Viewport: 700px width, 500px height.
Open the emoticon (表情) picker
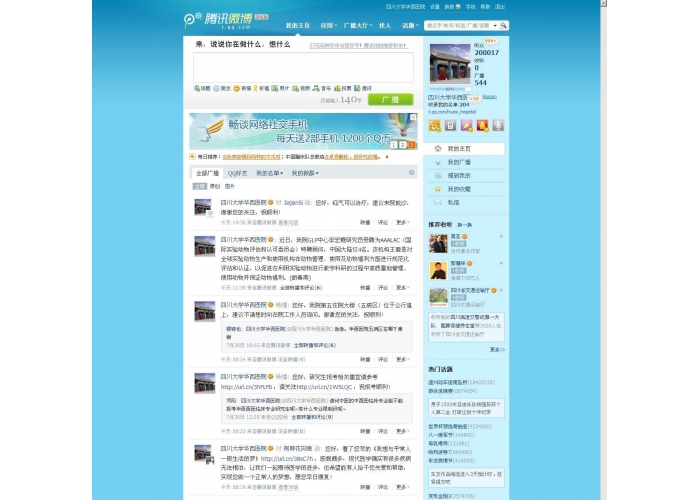(242, 88)
